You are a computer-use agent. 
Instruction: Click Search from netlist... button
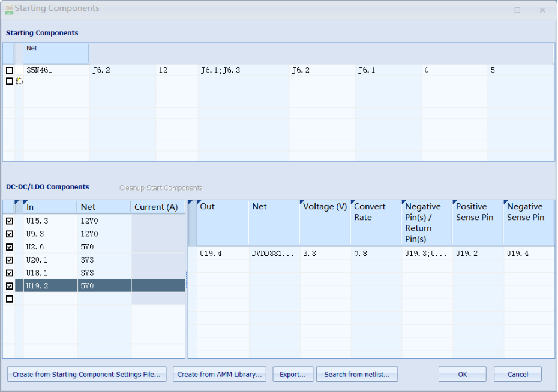357,374
